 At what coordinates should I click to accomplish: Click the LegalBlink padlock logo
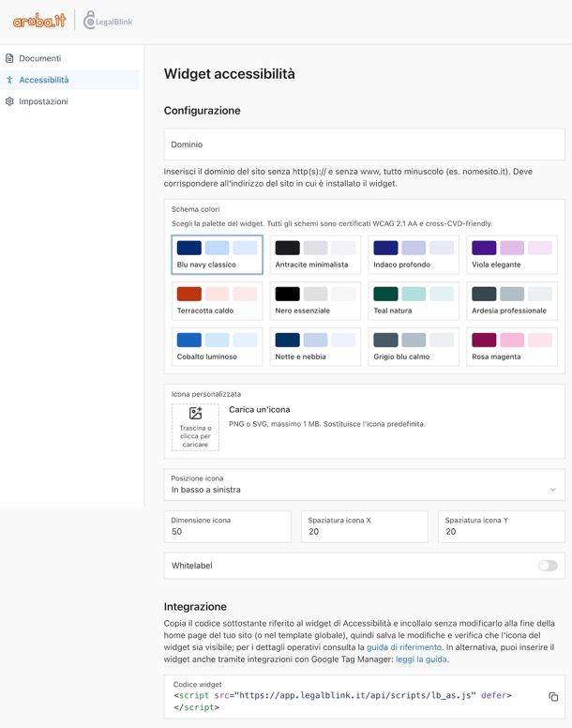point(108,21)
